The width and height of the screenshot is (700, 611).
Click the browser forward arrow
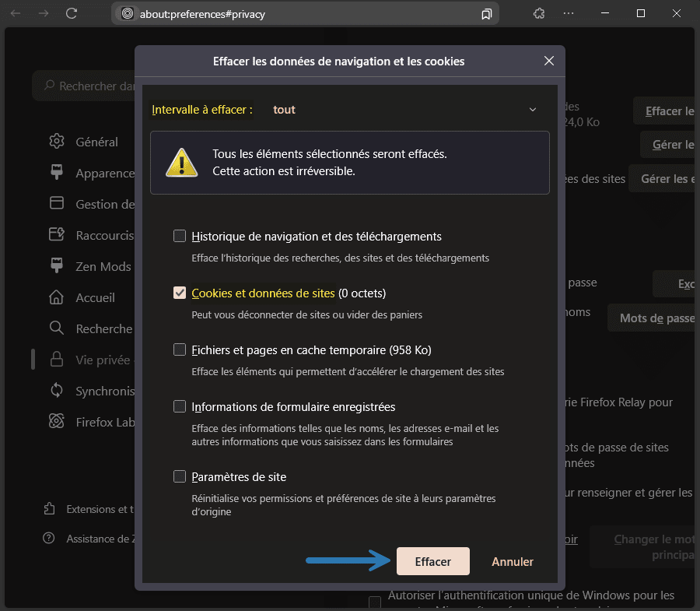44,14
